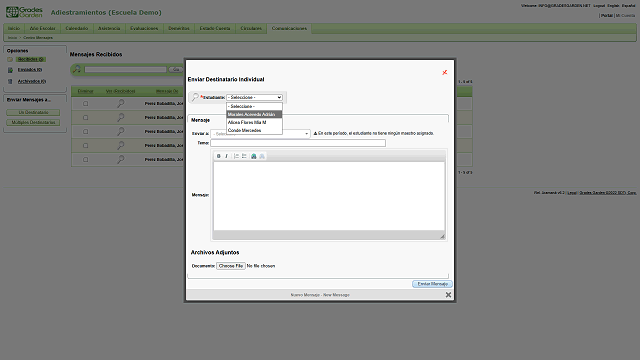Click the 'Archivos Adjuntos' heading

pos(215,252)
